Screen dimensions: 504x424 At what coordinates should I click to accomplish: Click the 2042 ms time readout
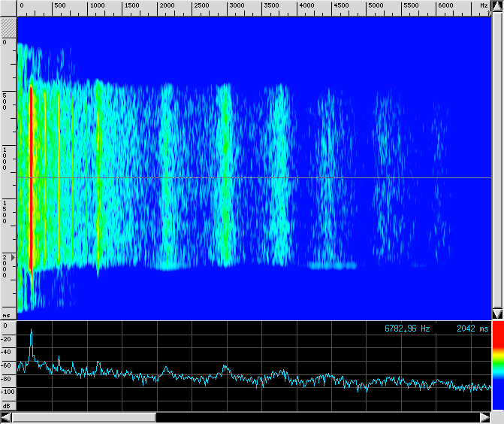(x=472, y=329)
